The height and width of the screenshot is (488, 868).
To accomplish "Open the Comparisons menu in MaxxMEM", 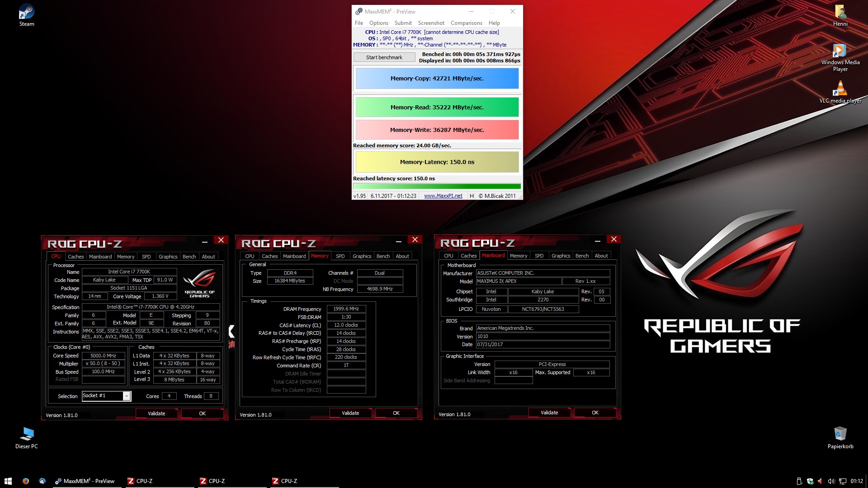I will point(466,23).
